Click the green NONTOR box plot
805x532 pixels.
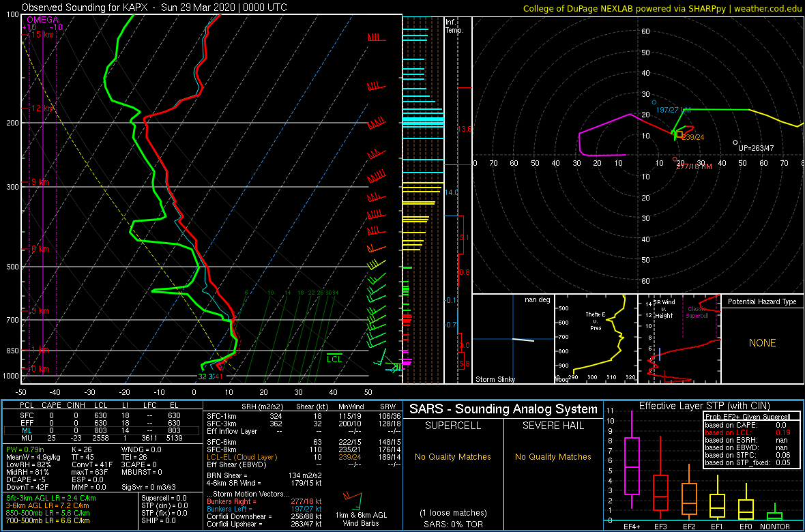[x=775, y=512]
